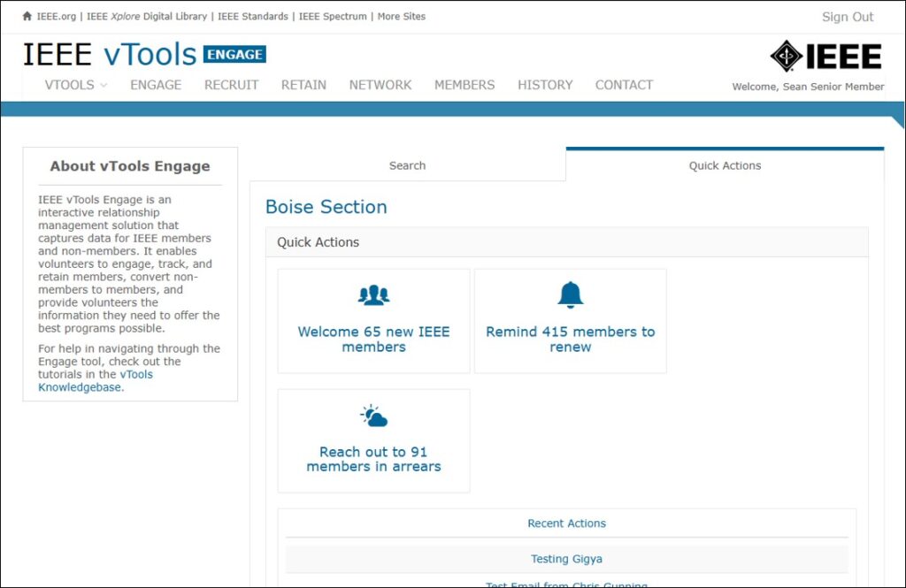This screenshot has width=906, height=588.
Task: Switch to the Search tab
Action: pyautogui.click(x=407, y=165)
